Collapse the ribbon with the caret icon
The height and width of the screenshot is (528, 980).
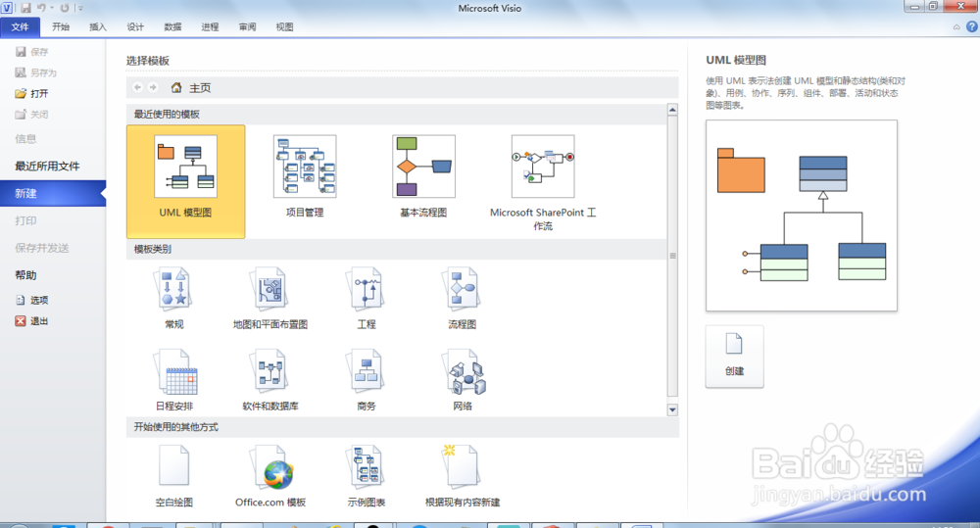pos(956,26)
